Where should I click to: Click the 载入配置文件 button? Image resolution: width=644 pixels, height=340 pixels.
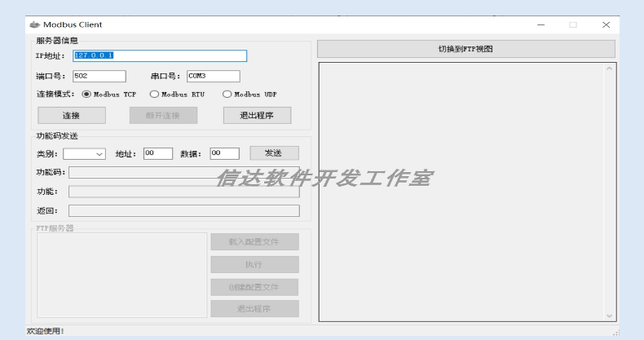pos(254,242)
